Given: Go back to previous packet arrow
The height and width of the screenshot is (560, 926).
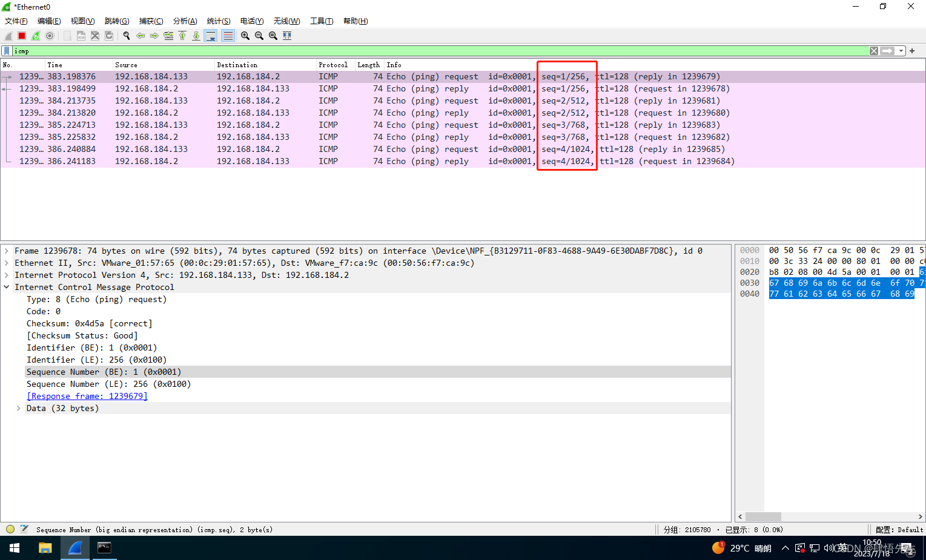Looking at the screenshot, I should pyautogui.click(x=141, y=36).
